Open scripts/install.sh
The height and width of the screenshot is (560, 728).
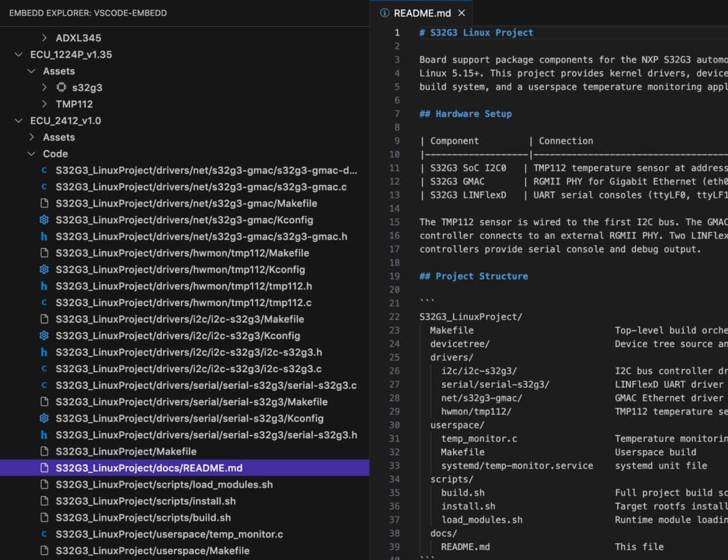[x=146, y=501]
